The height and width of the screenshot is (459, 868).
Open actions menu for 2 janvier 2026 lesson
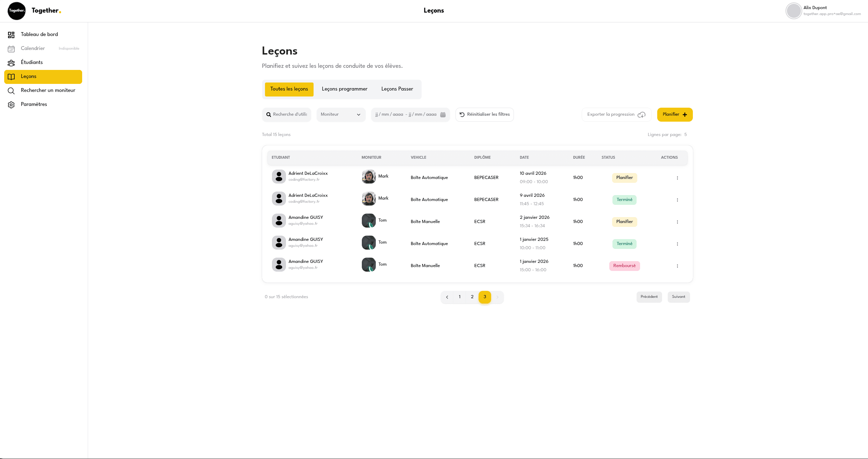677,222
